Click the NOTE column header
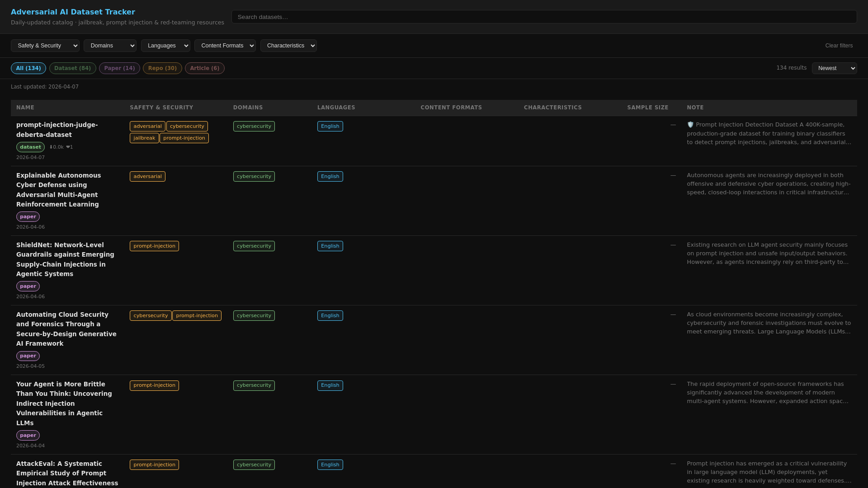The width and height of the screenshot is (868, 488). click(x=695, y=108)
